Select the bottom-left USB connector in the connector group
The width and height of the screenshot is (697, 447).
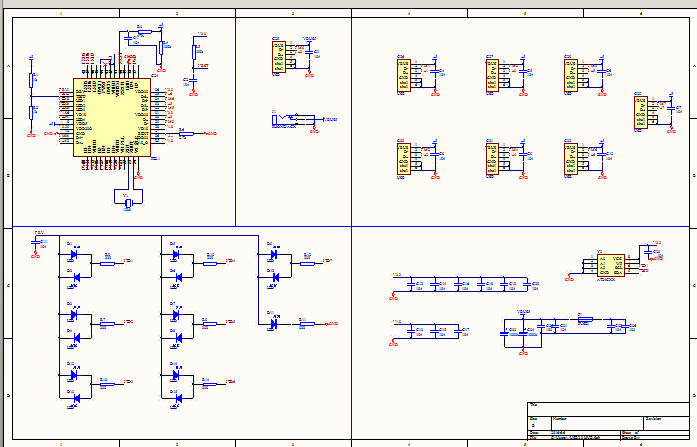[x=404, y=159]
